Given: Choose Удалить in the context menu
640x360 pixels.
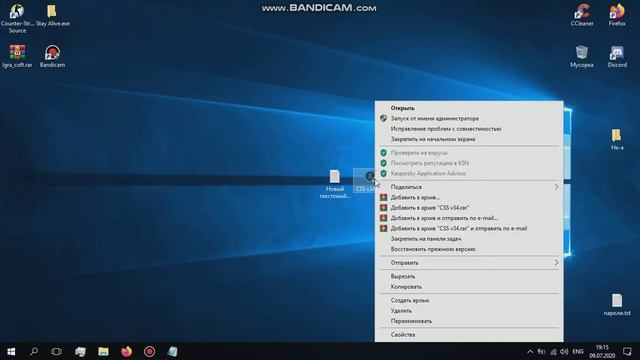Looking at the screenshot, I should tap(469, 311).
